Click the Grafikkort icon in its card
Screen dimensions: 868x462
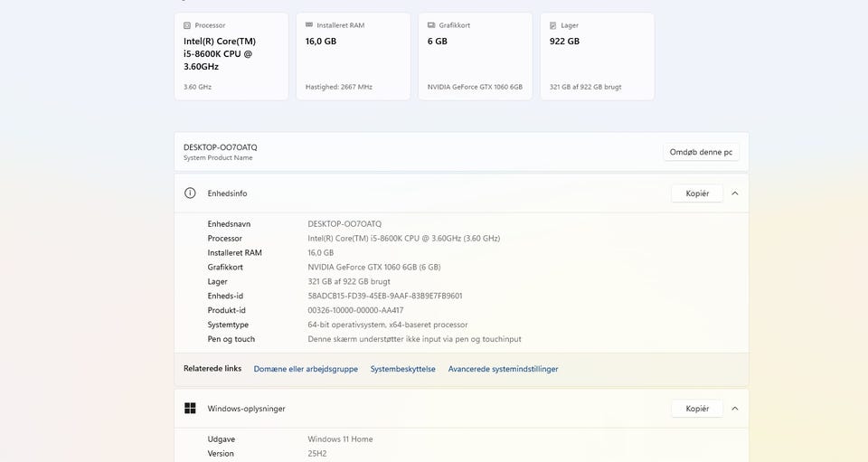click(x=431, y=25)
